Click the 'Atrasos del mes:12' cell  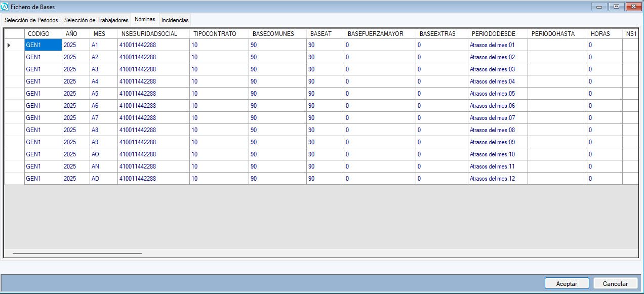point(497,179)
